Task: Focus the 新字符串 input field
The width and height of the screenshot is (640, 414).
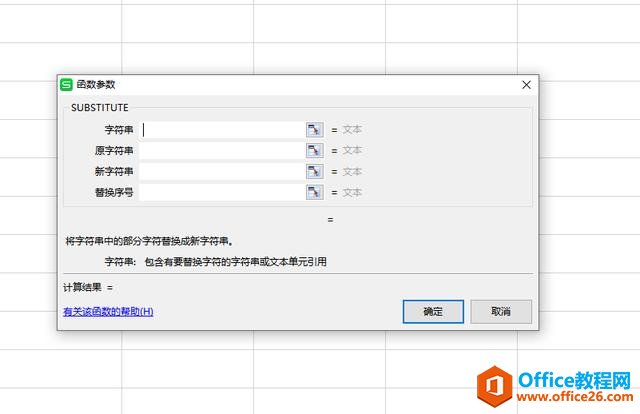Action: (x=222, y=171)
